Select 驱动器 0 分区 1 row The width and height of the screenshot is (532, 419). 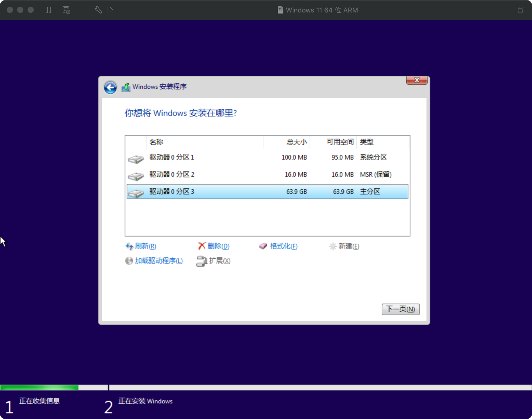coord(267,158)
